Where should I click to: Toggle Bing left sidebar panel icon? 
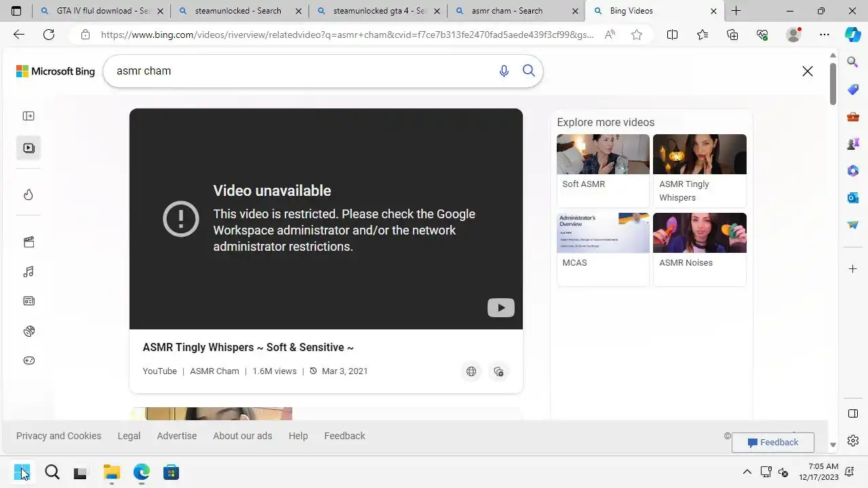(28, 116)
